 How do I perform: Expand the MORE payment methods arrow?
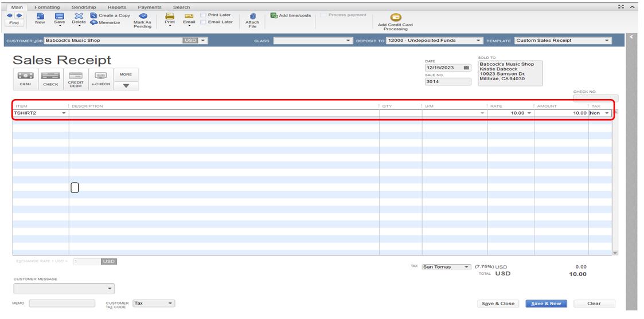point(126,86)
